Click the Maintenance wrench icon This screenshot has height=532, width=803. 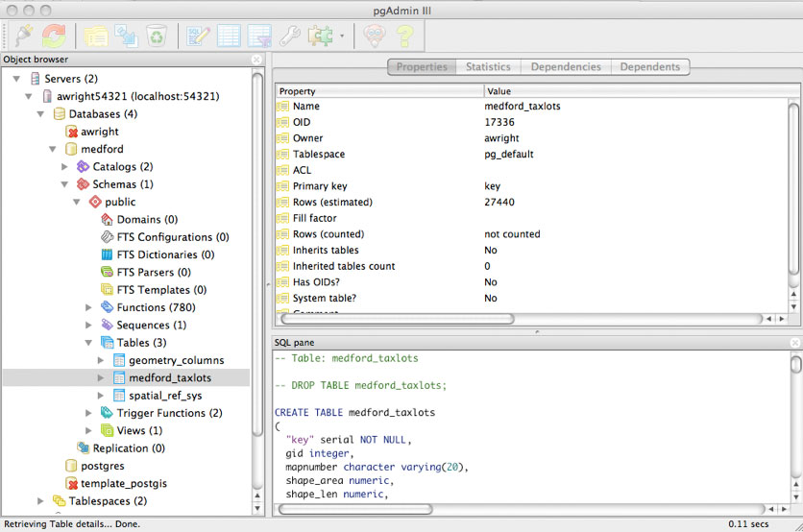coord(288,36)
